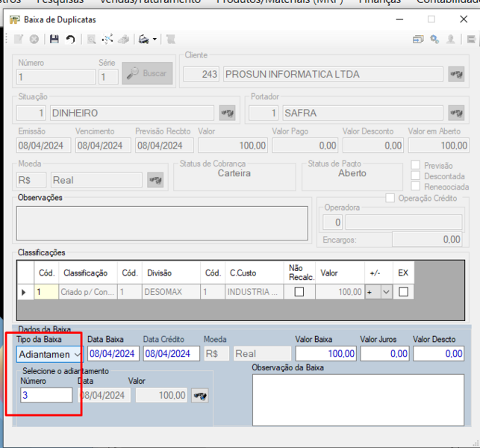Click the Valor em Aberto field

pos(439,145)
